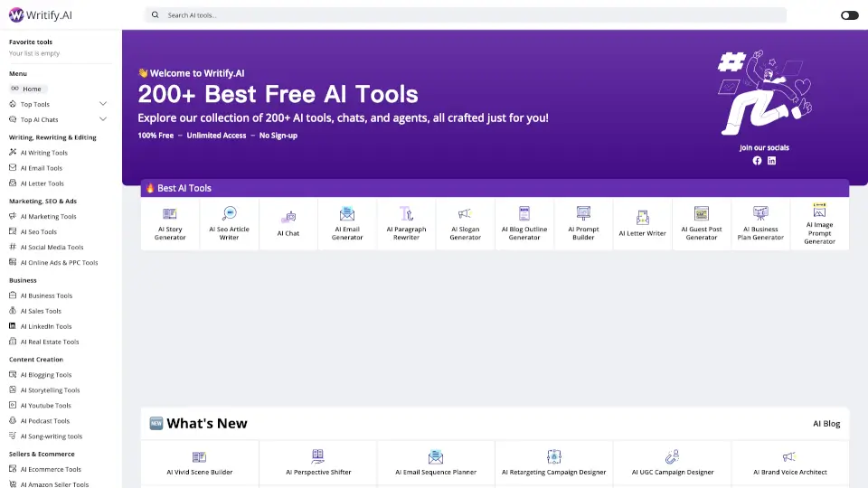Go to AI Ecommerce Tools link

pyautogui.click(x=51, y=469)
